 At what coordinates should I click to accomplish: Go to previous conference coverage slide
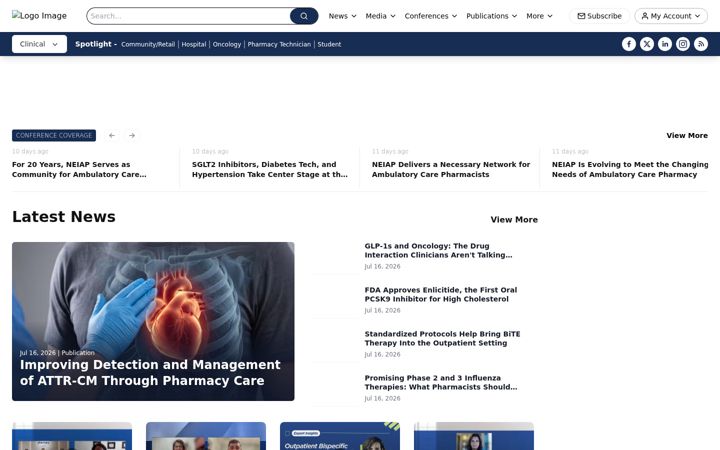[x=112, y=135]
